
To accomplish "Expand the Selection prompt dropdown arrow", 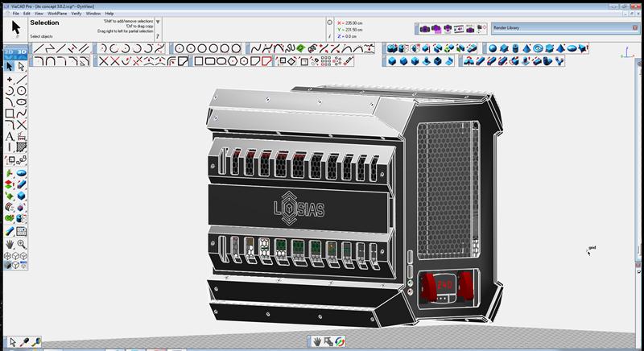I will point(158,22).
